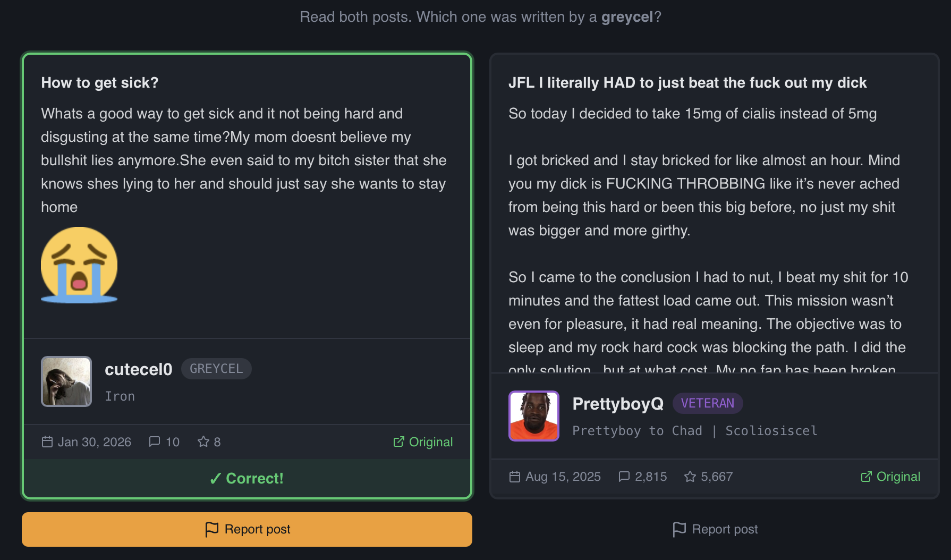This screenshot has height=560, width=951.
Task: Click the calendar icon next to Aug 15, 2025
Action: 515,477
